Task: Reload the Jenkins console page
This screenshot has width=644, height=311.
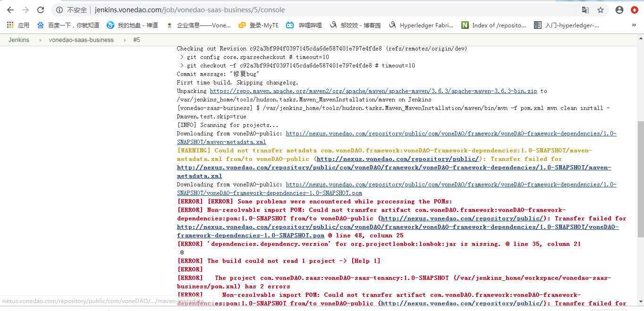Action: [41, 10]
